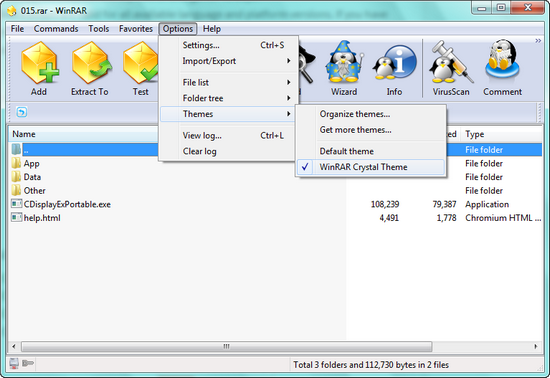Open Settings... from Options menu
The image size is (550, 378).
(227, 45)
